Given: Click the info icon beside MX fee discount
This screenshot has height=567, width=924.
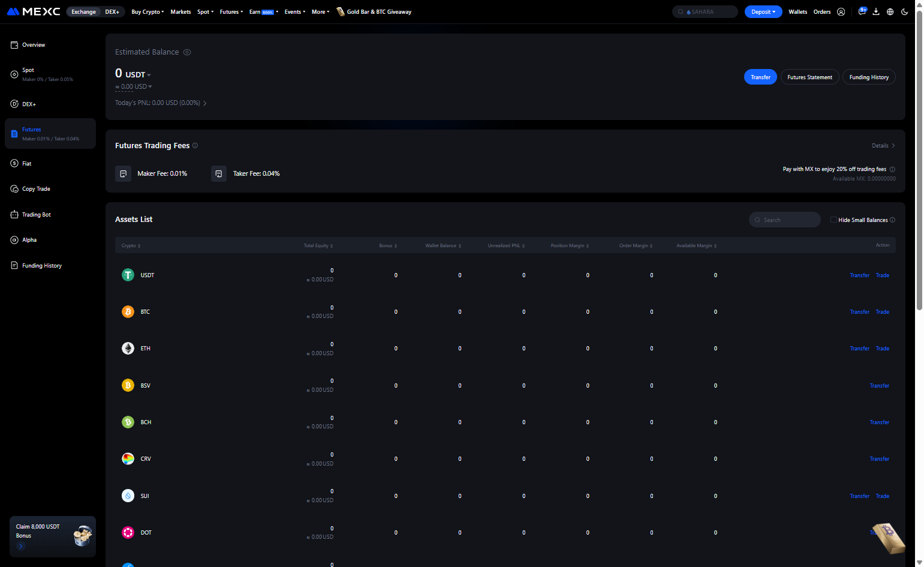Looking at the screenshot, I should point(892,169).
